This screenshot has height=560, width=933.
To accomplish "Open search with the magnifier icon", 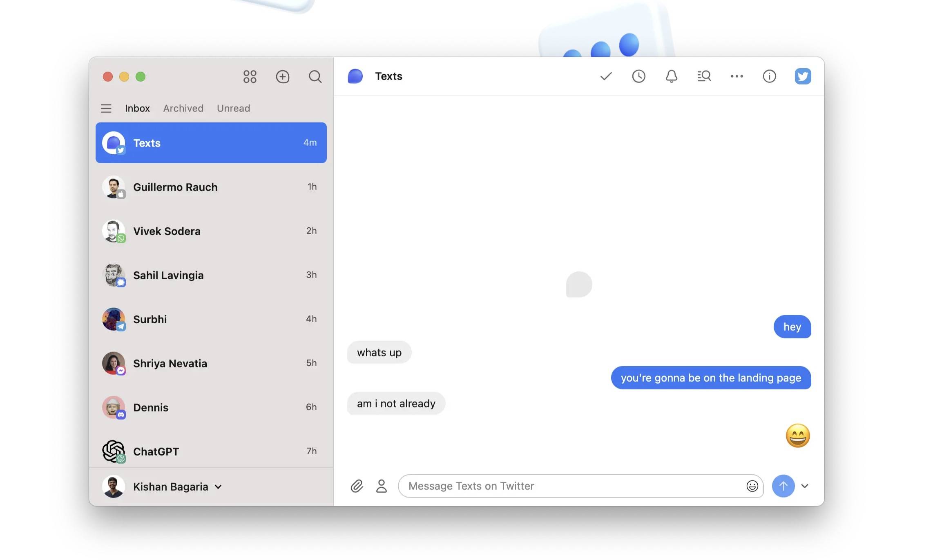I will click(x=315, y=76).
